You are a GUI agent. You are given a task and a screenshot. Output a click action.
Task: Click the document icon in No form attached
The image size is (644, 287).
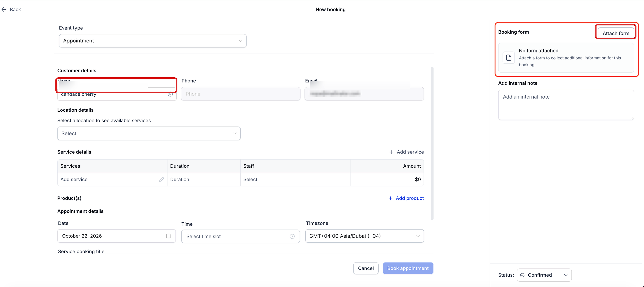(508, 58)
